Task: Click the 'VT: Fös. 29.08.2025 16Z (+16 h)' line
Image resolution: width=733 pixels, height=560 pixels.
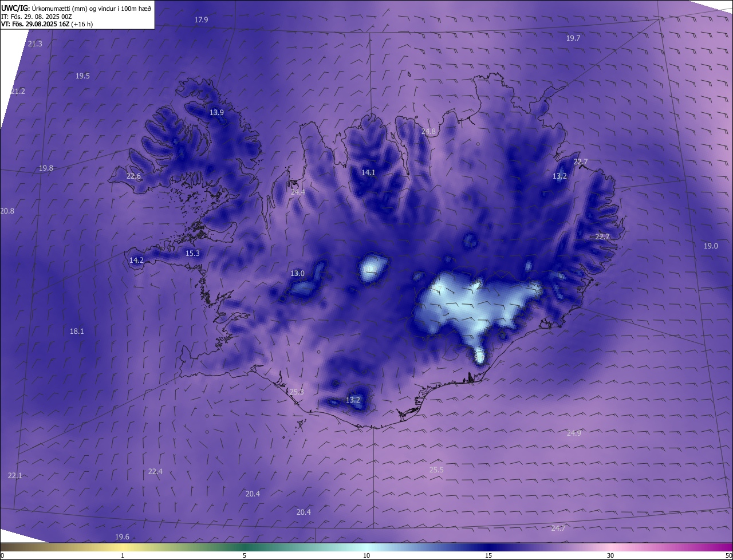Action: (x=47, y=24)
